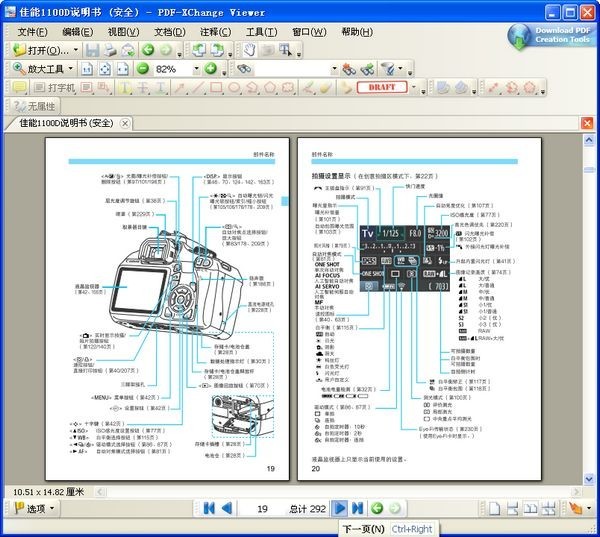This screenshot has height=537, width=600.
Task: Open the 窗口(W) menu
Action: pyautogui.click(x=309, y=32)
